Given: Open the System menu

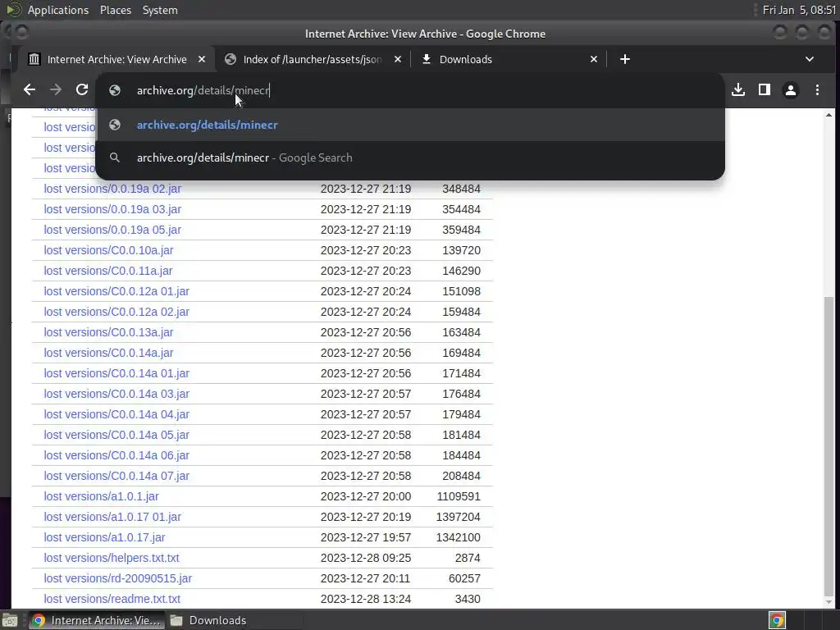Looking at the screenshot, I should [x=160, y=10].
